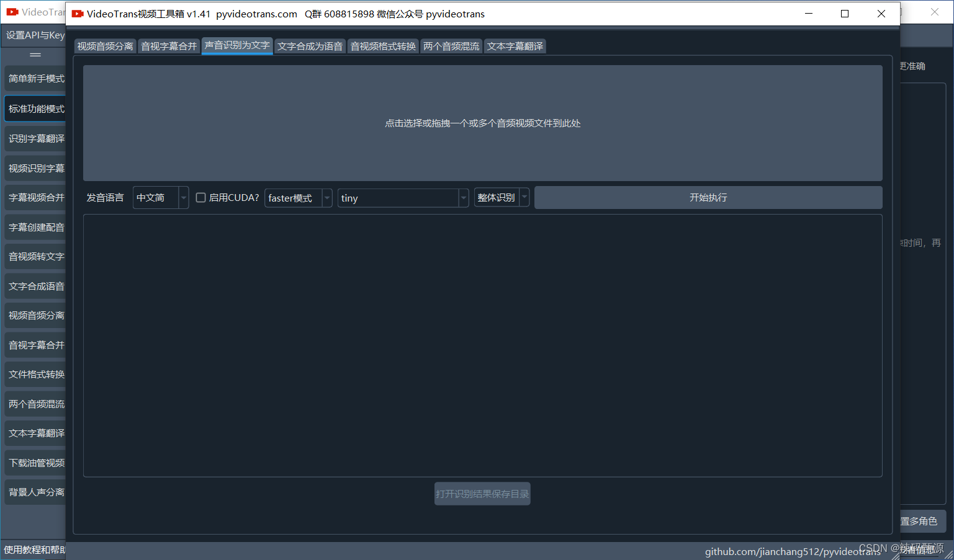Open 视频音频分离 from the sidebar
The width and height of the screenshot is (954, 560).
[35, 316]
